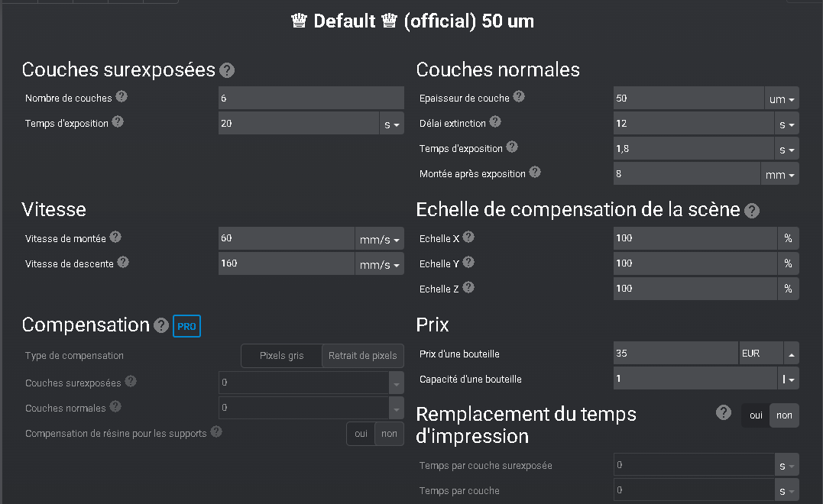Open the EUR currency dropdown

click(x=769, y=354)
